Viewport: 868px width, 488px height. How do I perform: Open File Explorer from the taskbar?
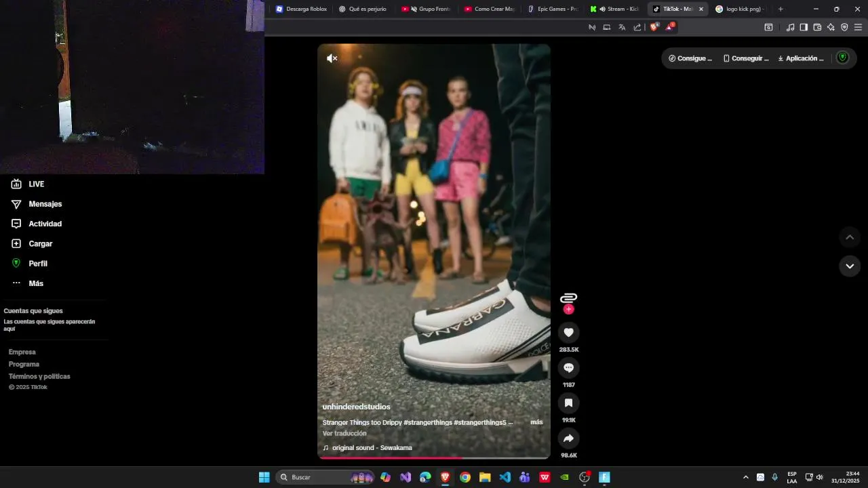click(x=485, y=477)
